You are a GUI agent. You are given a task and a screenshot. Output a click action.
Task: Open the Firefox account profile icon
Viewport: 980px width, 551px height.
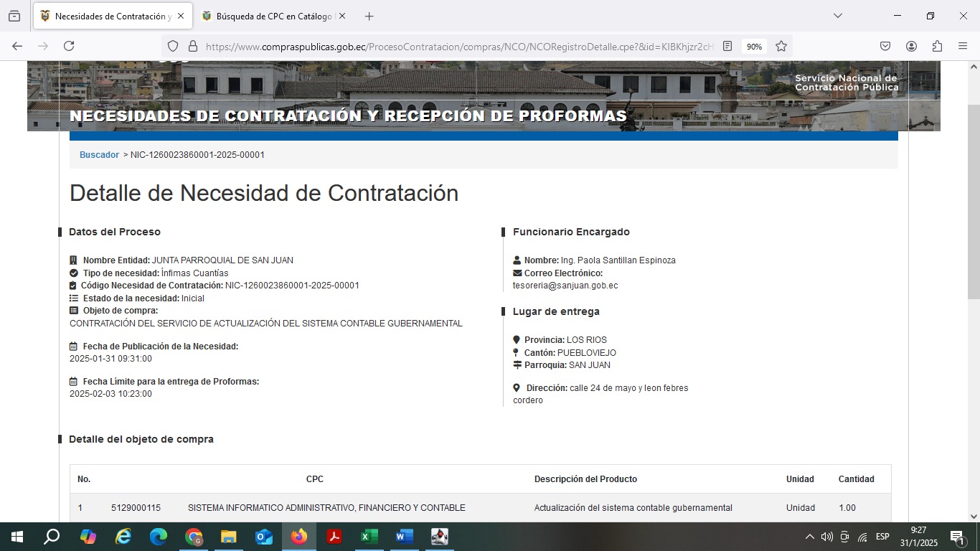911,46
